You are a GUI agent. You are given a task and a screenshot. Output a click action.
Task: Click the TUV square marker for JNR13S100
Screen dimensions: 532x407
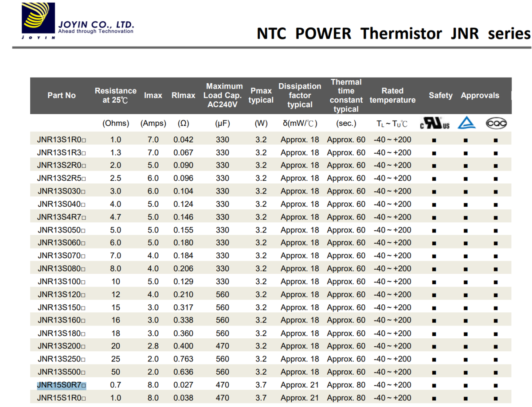coord(465,282)
